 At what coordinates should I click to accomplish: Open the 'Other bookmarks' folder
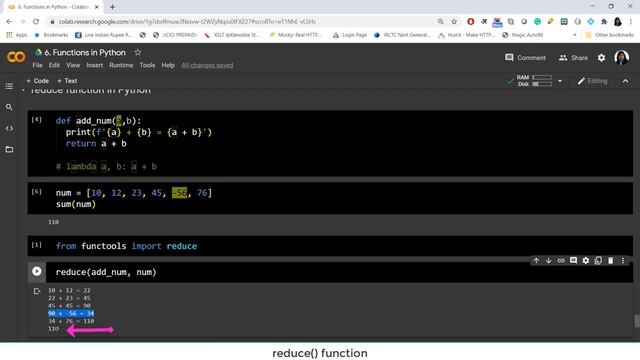pyautogui.click(x=610, y=35)
